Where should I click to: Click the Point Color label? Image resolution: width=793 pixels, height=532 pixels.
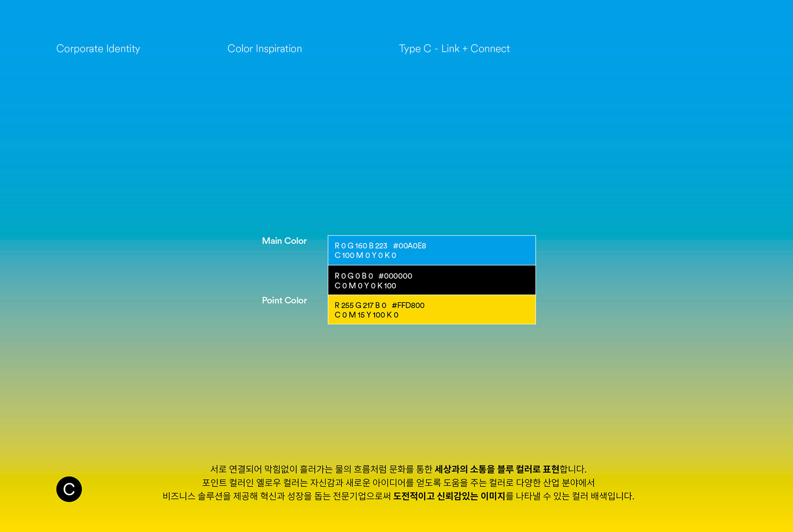[284, 300]
